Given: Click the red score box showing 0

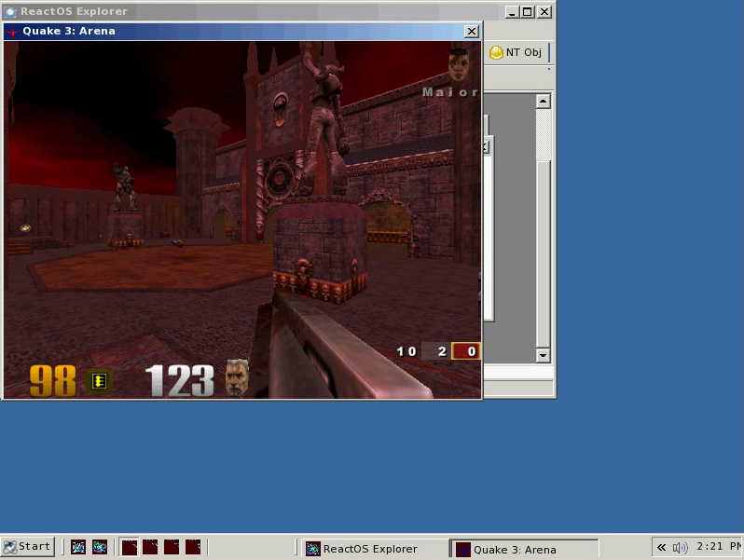Looking at the screenshot, I should pos(466,351).
